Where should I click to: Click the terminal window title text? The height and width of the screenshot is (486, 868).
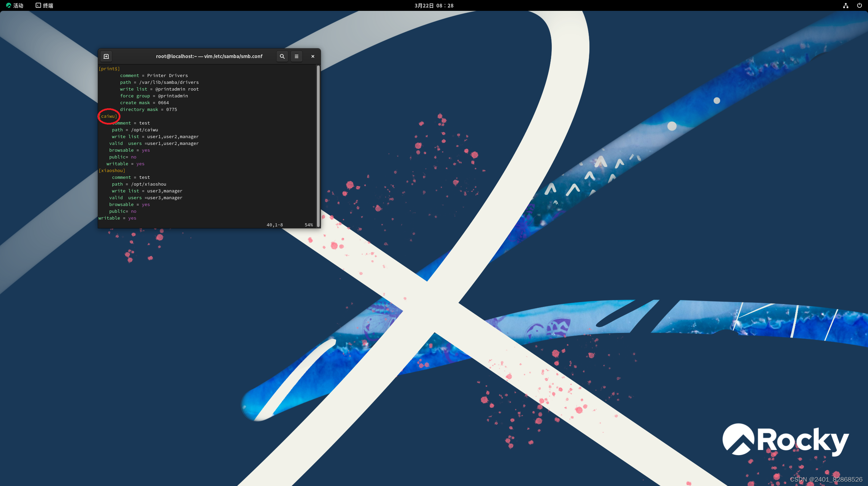[x=209, y=56]
